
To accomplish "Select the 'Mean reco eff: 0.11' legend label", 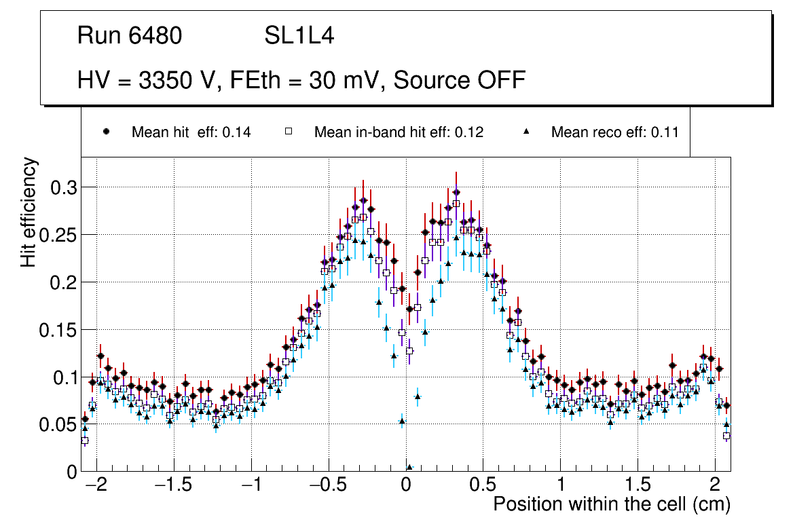I will click(x=614, y=132).
